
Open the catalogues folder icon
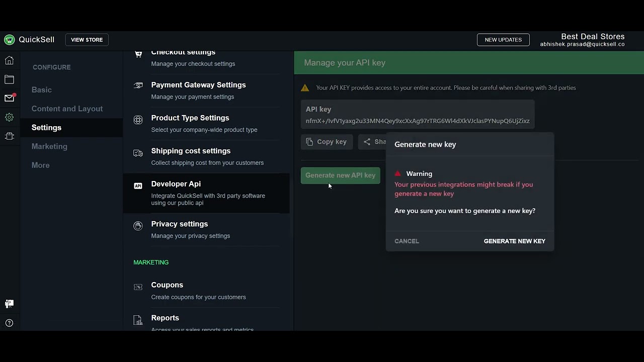9,79
